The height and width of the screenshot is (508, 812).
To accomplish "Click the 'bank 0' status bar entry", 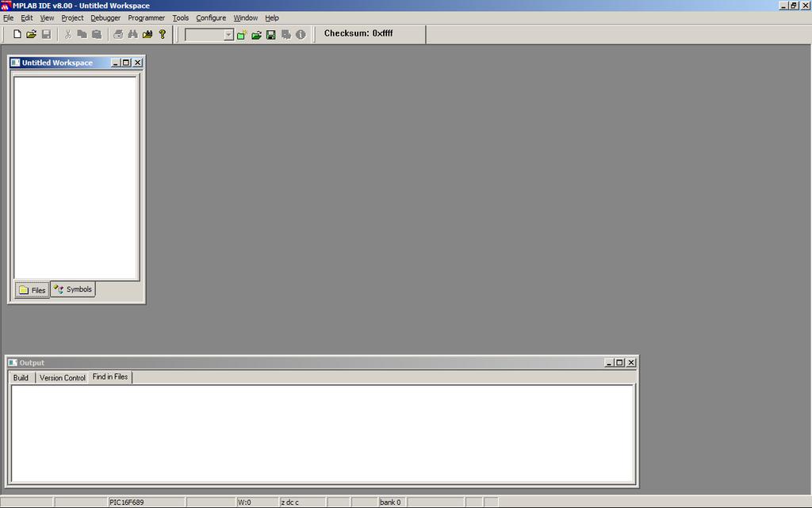I will pyautogui.click(x=390, y=502).
